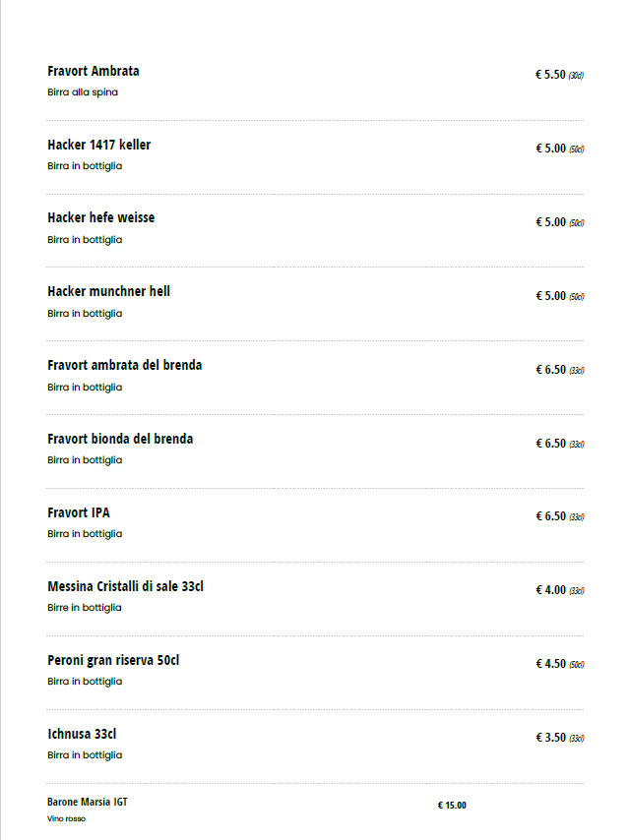Select Fravort bionda del brenda item
The width and height of the screenshot is (628, 840).
click(x=120, y=440)
